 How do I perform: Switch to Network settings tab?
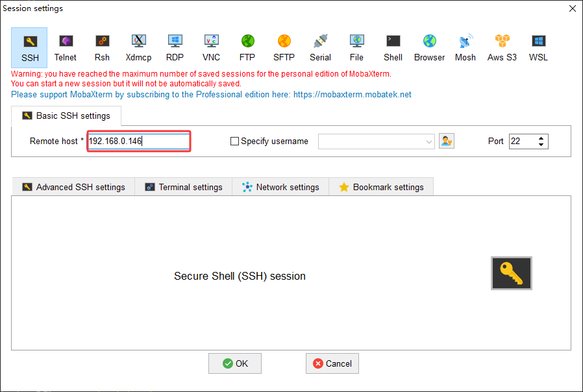pos(280,187)
